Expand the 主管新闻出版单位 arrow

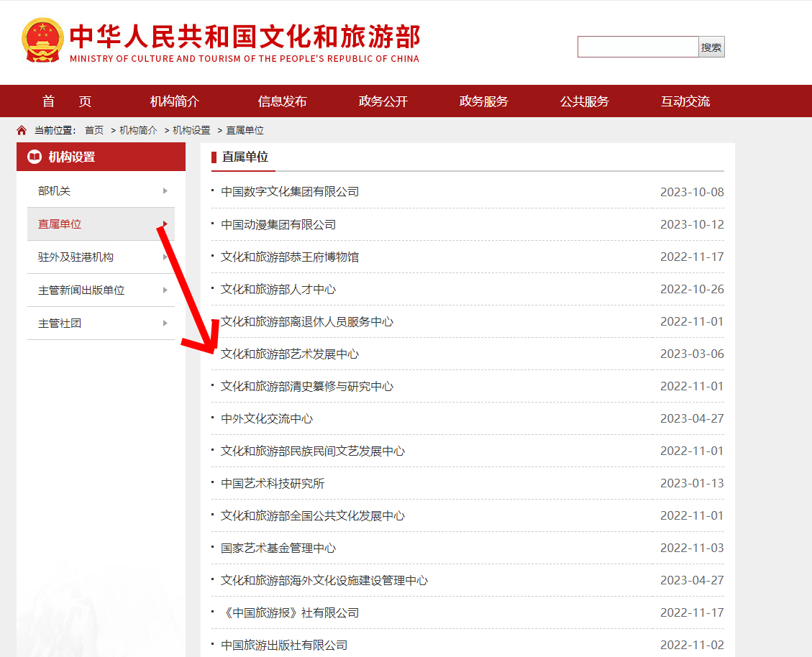(165, 290)
